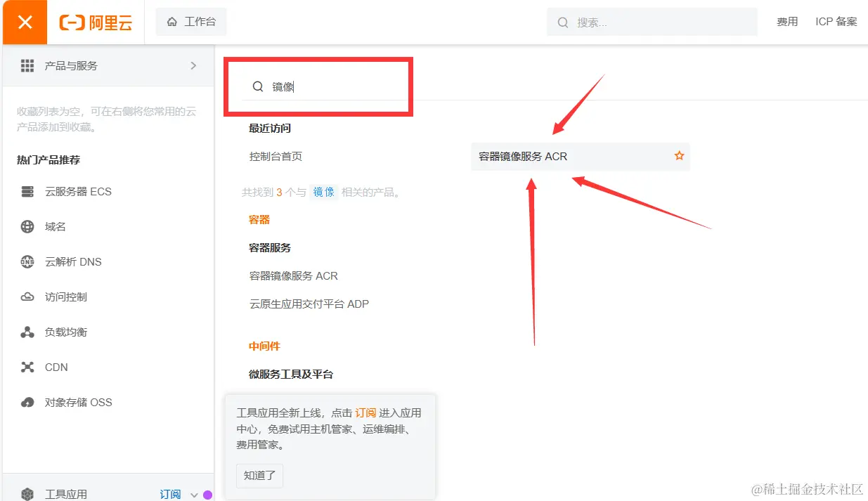Click the 域名 globe icon
The width and height of the screenshot is (868, 501).
click(x=27, y=226)
